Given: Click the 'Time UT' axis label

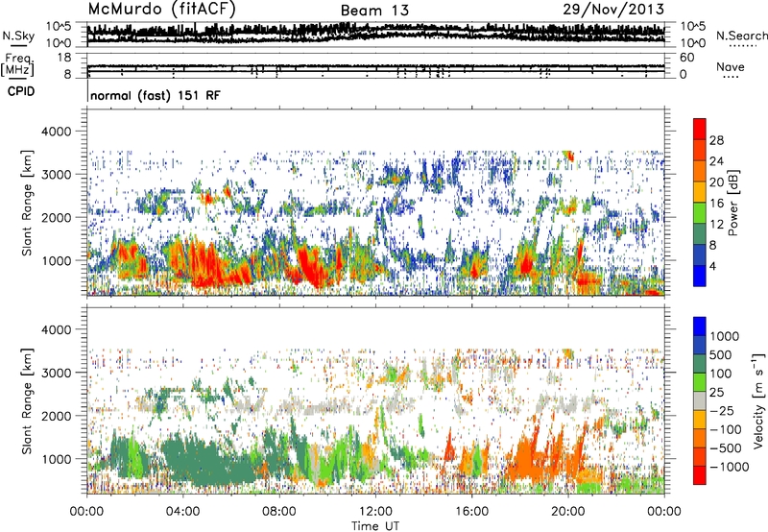Looking at the screenshot, I should [375, 526].
